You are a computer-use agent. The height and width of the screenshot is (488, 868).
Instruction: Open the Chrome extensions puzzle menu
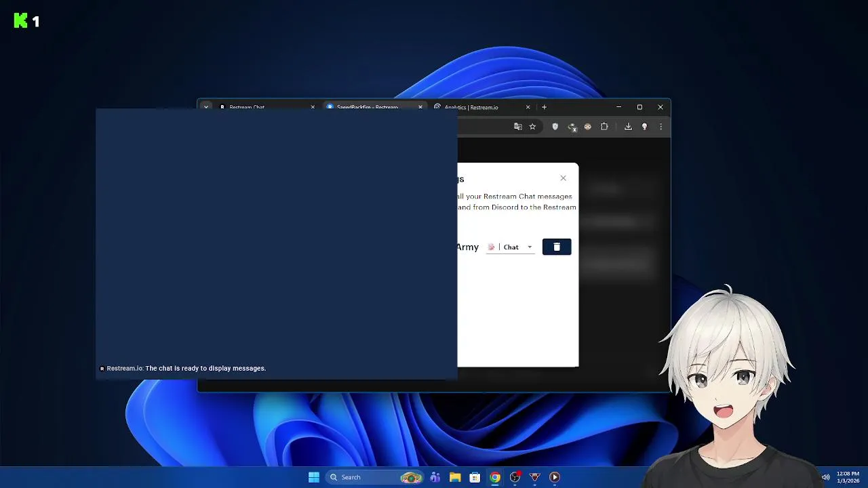click(604, 127)
